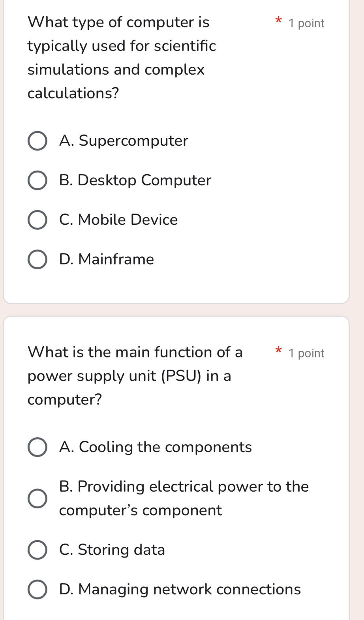Image resolution: width=364 pixels, height=620 pixels.
Task: Click the 'computer's component' answer text
Action: [141, 510]
